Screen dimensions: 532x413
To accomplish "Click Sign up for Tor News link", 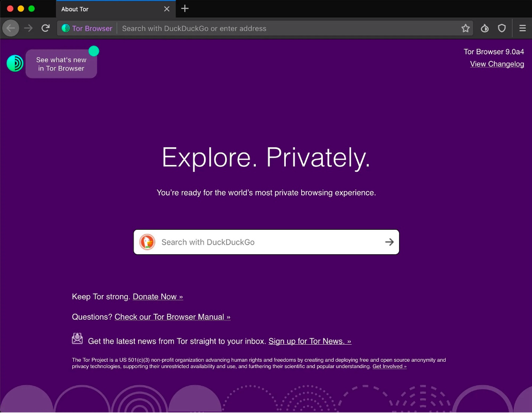I will (310, 341).
